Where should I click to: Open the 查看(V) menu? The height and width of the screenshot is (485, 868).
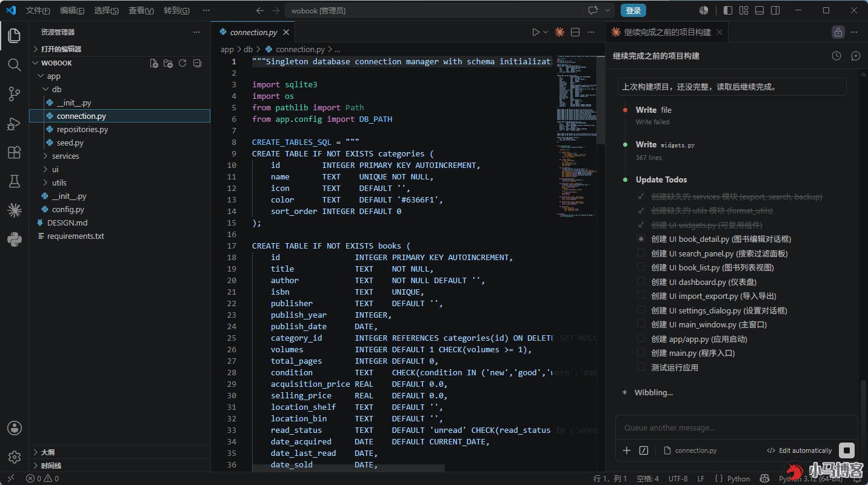(x=141, y=10)
